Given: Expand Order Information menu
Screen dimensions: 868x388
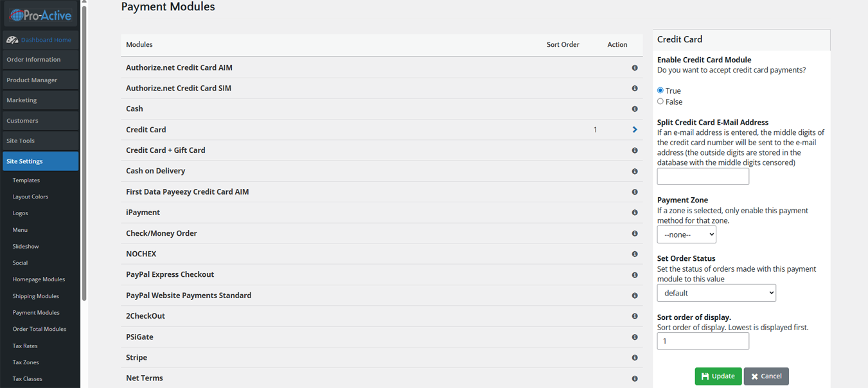Looking at the screenshot, I should (x=40, y=60).
